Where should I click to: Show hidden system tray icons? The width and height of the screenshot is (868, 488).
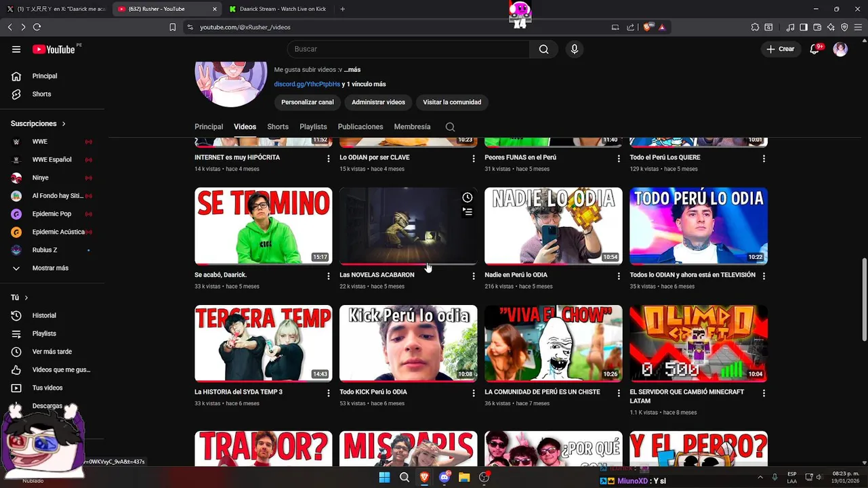[760, 477]
